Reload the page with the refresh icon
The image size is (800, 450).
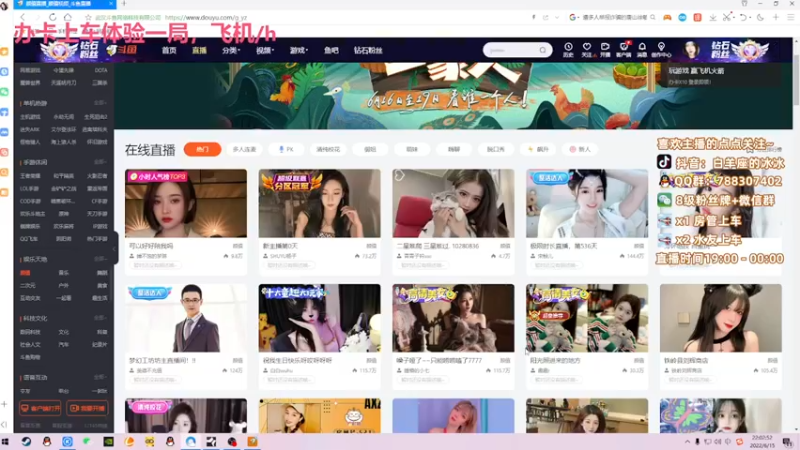pos(52,17)
